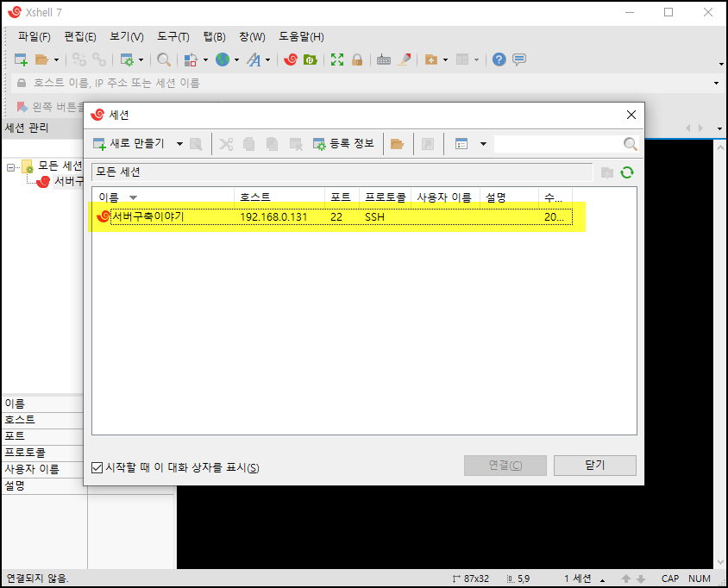Viewport: 728px width, 588px height.
Task: Expand the new folder dropdown arrow
Action: (445, 59)
